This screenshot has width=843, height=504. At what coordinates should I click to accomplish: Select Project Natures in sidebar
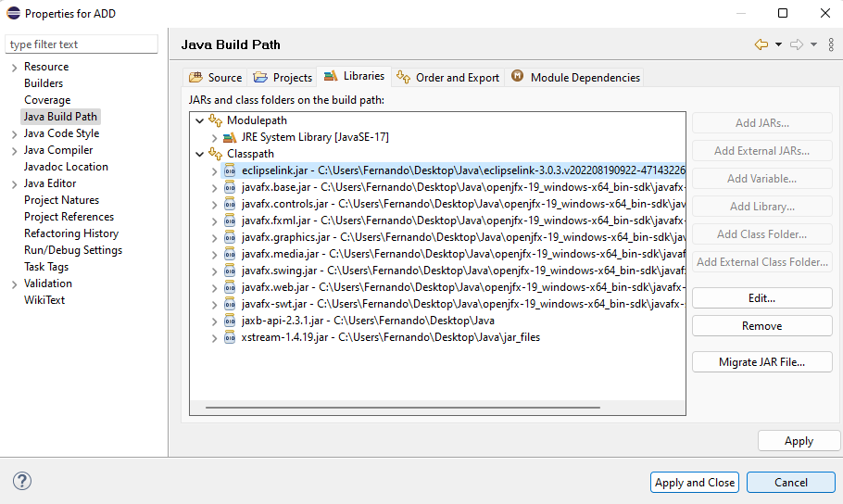point(61,200)
